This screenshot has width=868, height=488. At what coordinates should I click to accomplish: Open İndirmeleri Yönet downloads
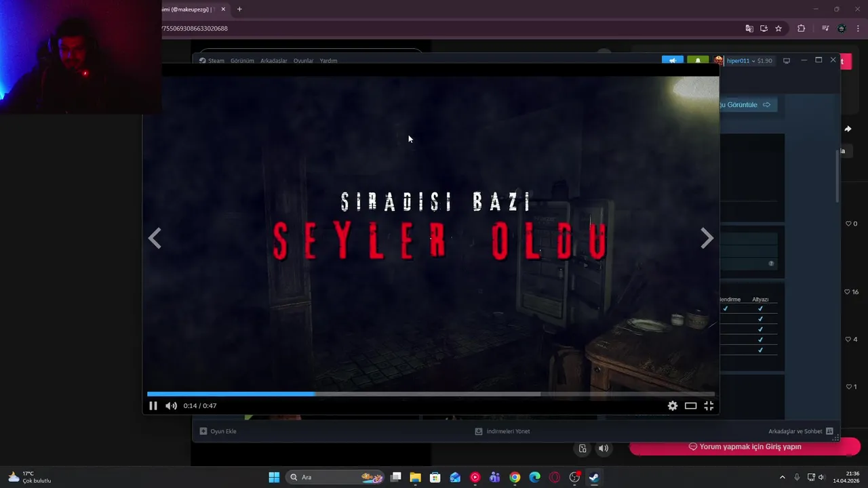(x=502, y=431)
